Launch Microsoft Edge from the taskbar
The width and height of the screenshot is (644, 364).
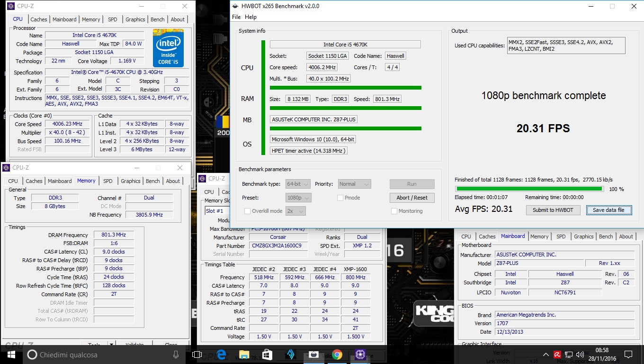(221, 355)
